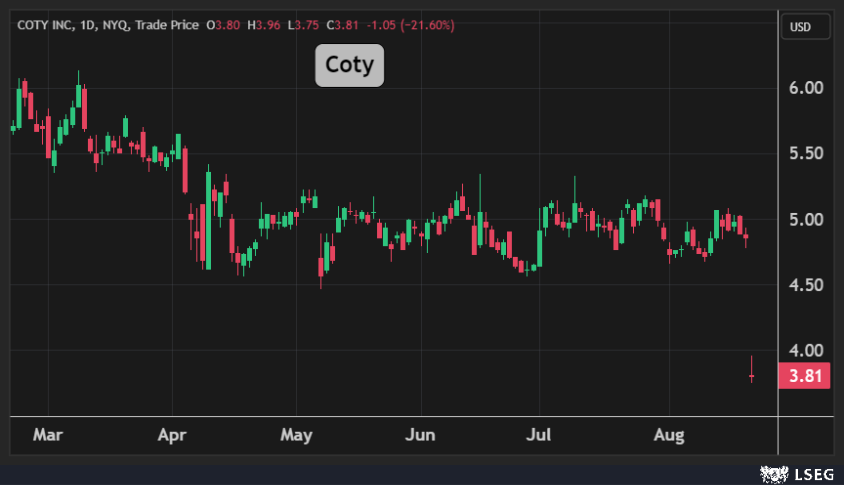Open the USD currency selector
Screen dimensions: 844x485
click(x=801, y=27)
